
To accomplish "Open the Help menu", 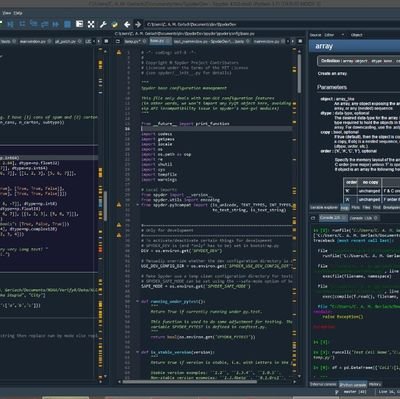I will 18,13.
